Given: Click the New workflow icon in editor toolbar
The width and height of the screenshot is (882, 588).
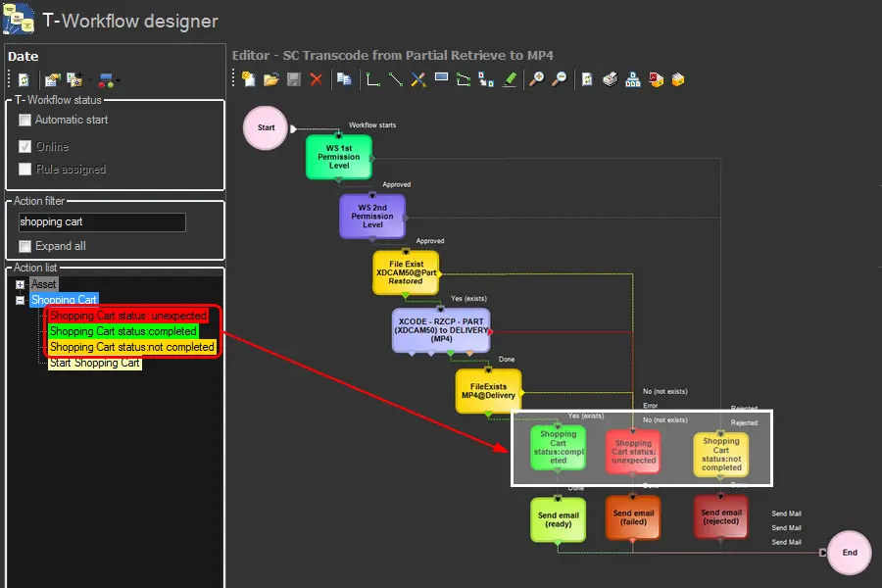Looking at the screenshot, I should pos(249,79).
